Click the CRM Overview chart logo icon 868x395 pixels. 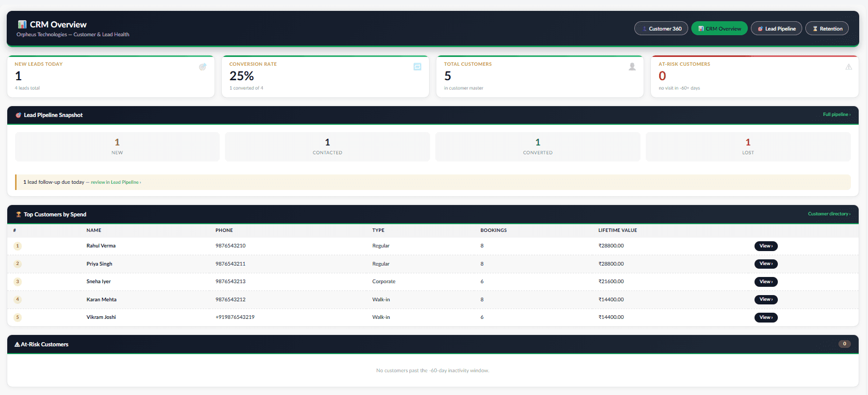pyautogui.click(x=22, y=24)
